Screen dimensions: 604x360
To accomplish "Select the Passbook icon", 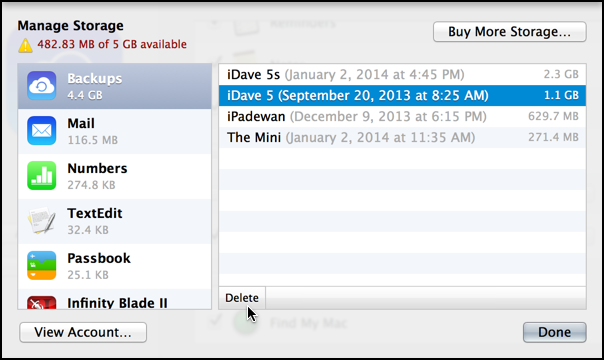I will [42, 265].
